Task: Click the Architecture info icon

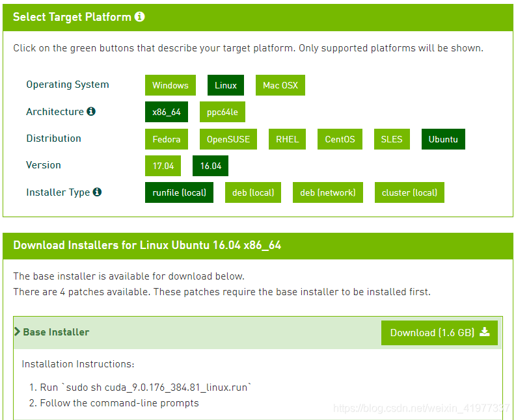Action: [x=91, y=111]
